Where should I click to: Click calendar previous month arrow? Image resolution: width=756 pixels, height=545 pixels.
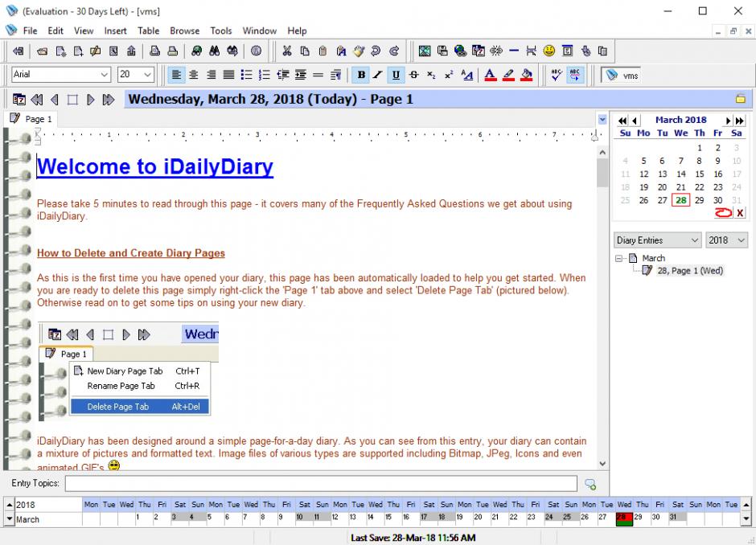tap(635, 121)
